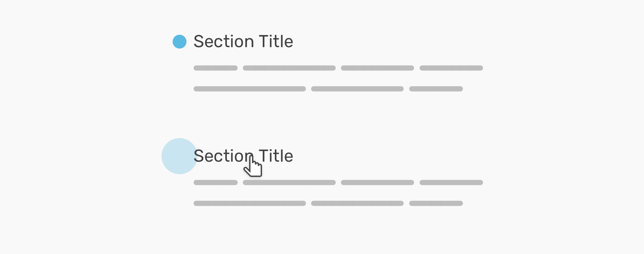Viewport: 644px width, 254px height.
Task: Select the first short gray bar under top heading
Action: point(216,68)
